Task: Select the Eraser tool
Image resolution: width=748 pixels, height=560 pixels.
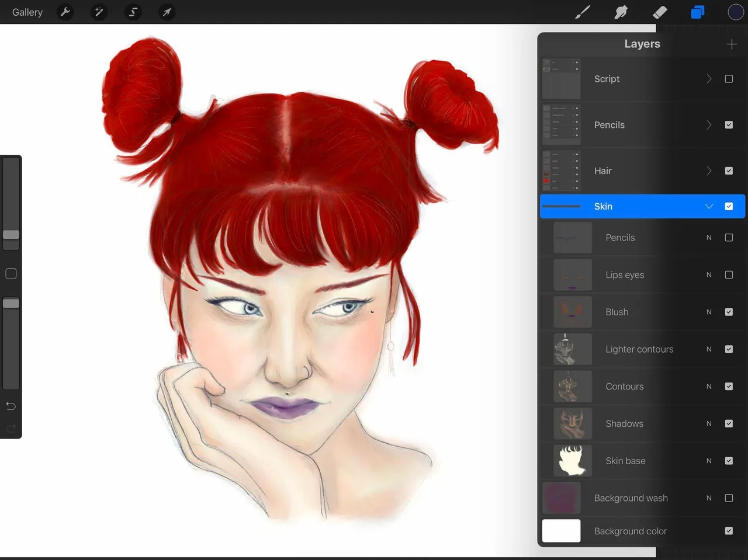Action: [660, 12]
